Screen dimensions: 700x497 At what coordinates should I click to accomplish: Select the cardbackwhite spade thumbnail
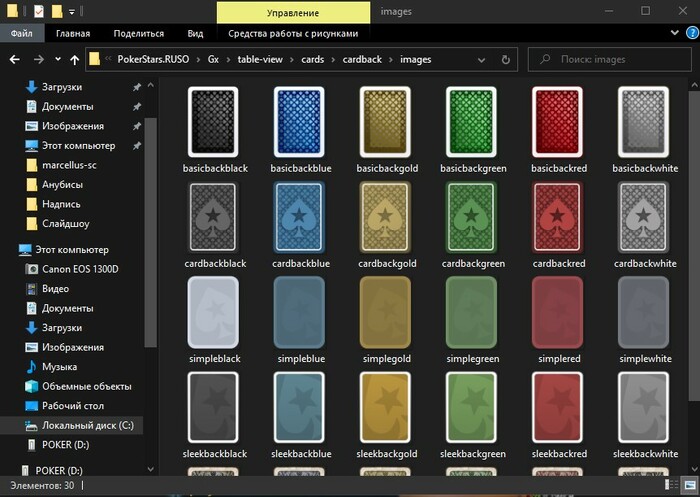(644, 217)
